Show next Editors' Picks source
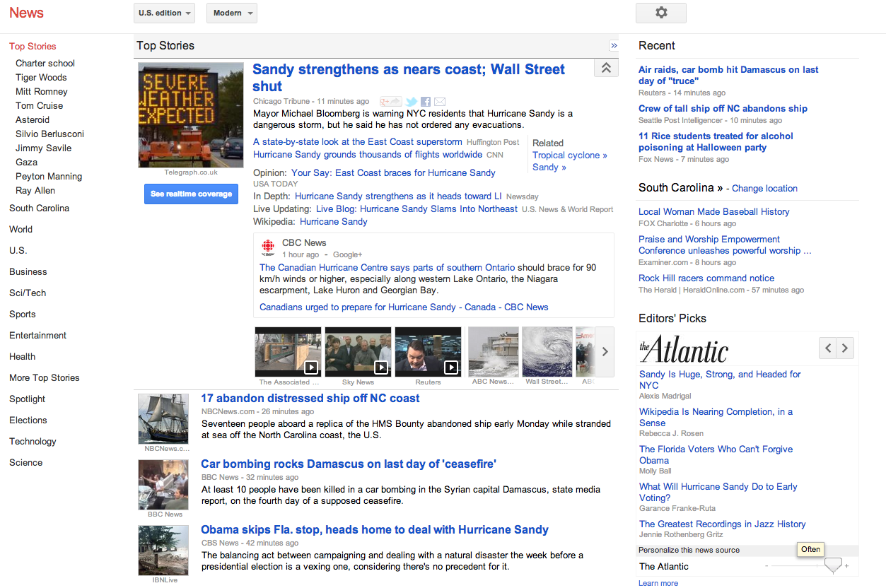886x588 pixels. click(845, 348)
